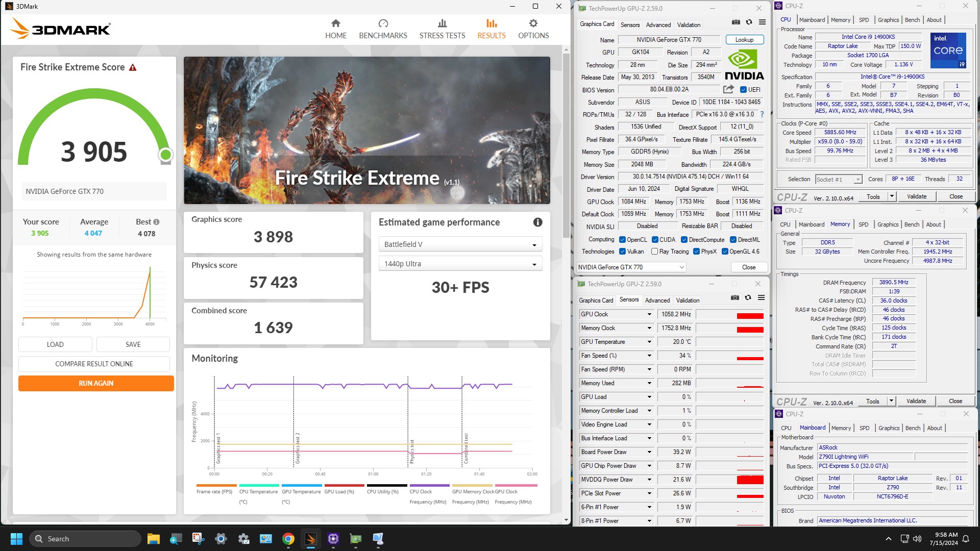Toggle DirectML checkbox in GPU-Z
The image size is (980, 551).
click(x=733, y=240)
